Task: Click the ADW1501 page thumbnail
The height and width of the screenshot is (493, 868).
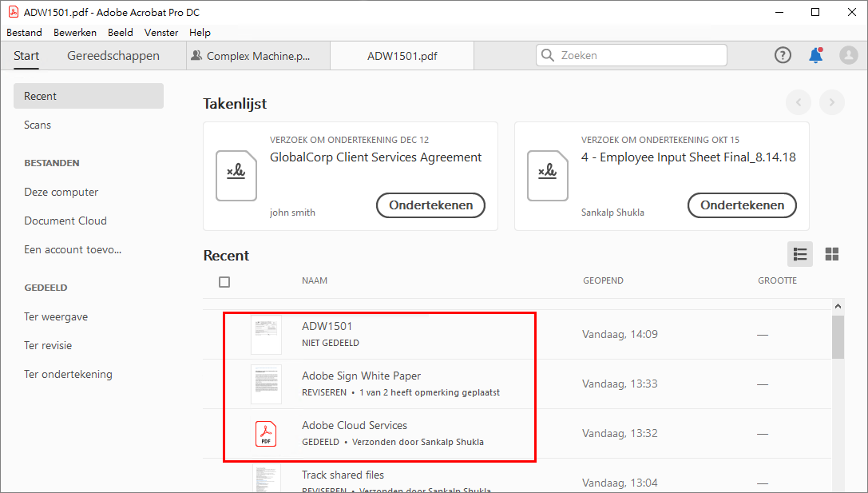Action: [x=266, y=335]
